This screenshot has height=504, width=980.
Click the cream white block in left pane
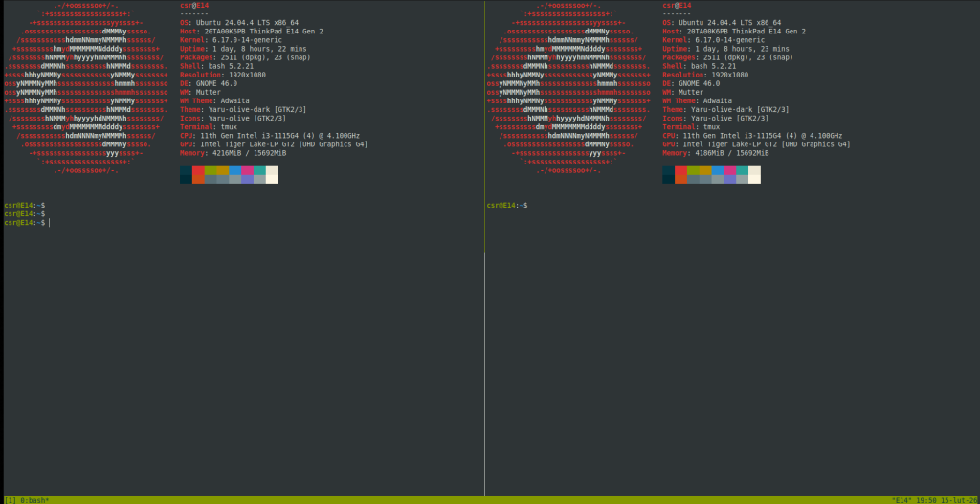click(272, 174)
